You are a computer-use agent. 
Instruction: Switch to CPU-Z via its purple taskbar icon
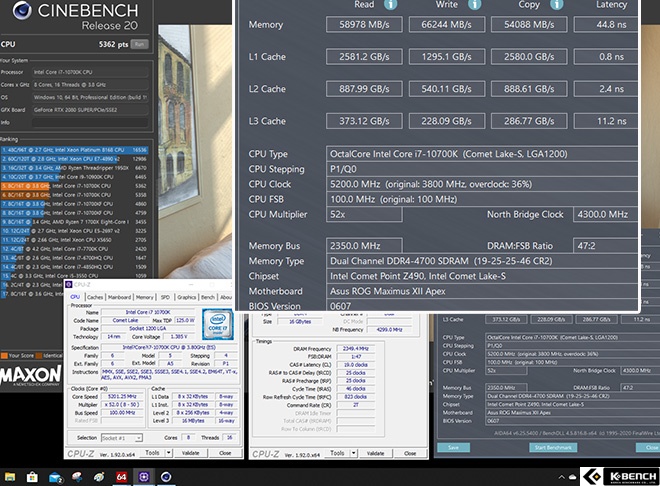point(144,477)
